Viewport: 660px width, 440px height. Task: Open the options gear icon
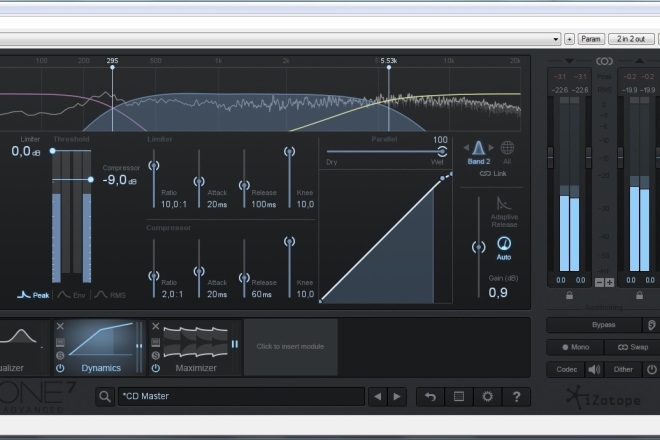point(487,397)
